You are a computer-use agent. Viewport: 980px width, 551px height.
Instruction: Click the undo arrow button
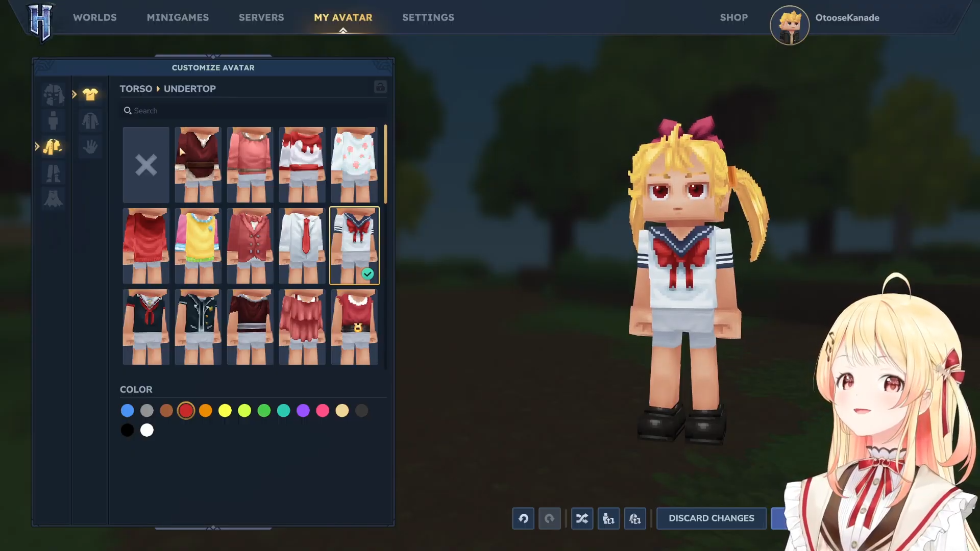523,518
